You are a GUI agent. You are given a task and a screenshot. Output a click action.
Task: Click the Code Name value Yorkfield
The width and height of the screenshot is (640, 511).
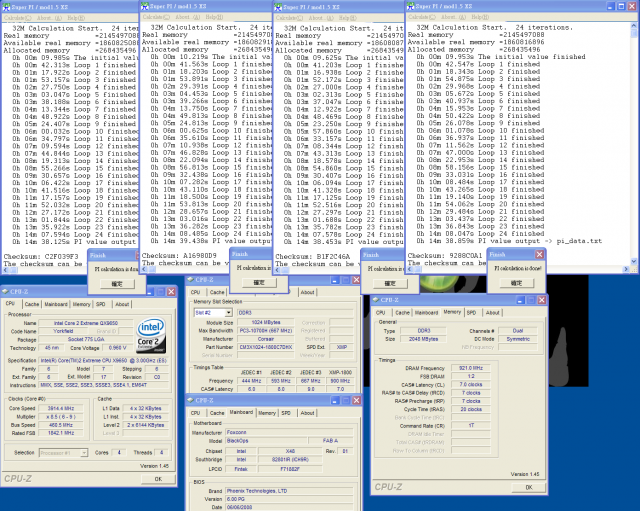tap(63, 331)
